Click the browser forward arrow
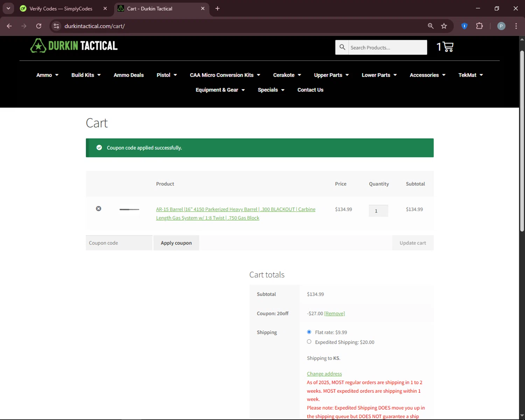Image resolution: width=525 pixels, height=420 pixels. point(24,26)
